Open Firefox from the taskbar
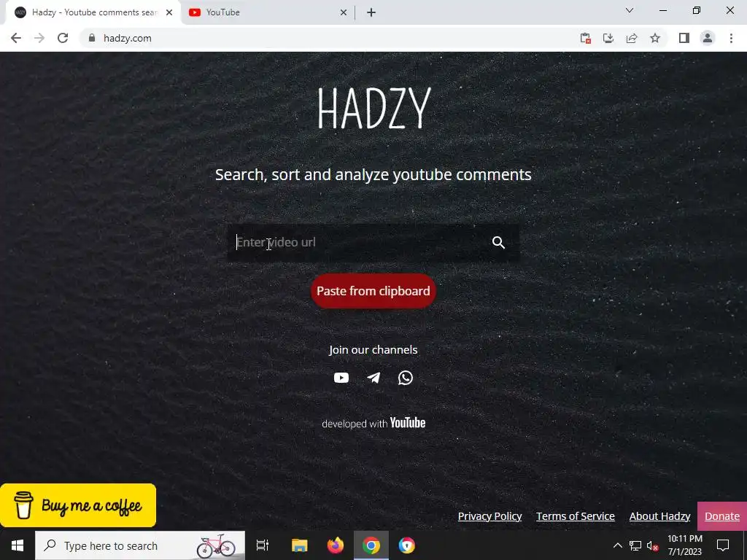Viewport: 747px width, 560px height. point(336,545)
